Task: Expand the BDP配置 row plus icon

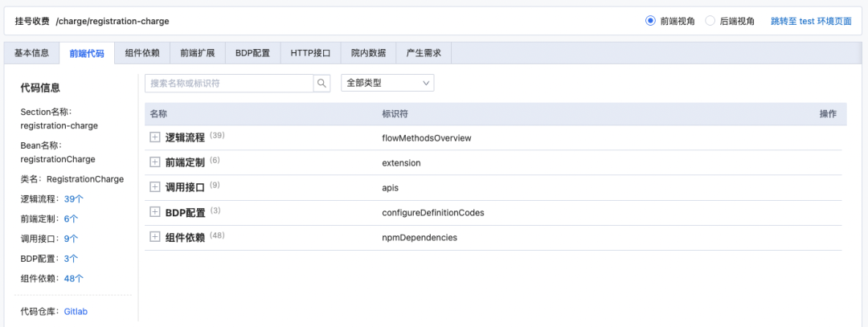Action: coord(155,212)
